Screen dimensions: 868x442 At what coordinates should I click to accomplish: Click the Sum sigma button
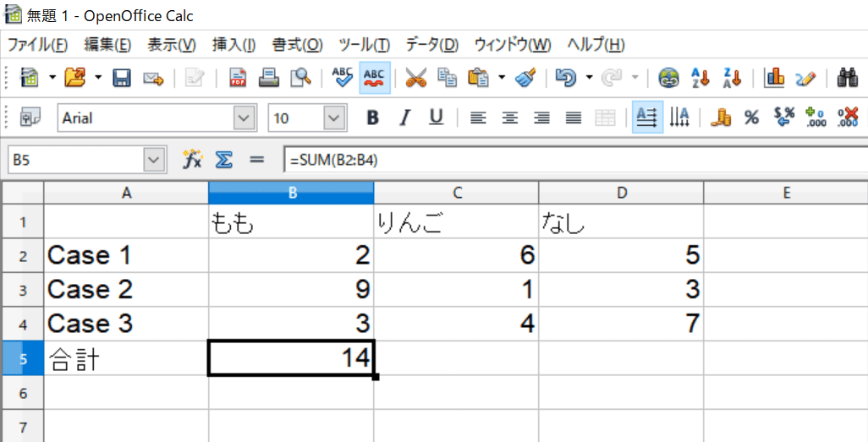coord(222,161)
